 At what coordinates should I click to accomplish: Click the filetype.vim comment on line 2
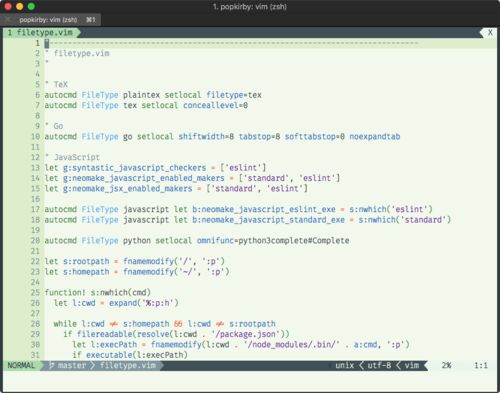77,53
